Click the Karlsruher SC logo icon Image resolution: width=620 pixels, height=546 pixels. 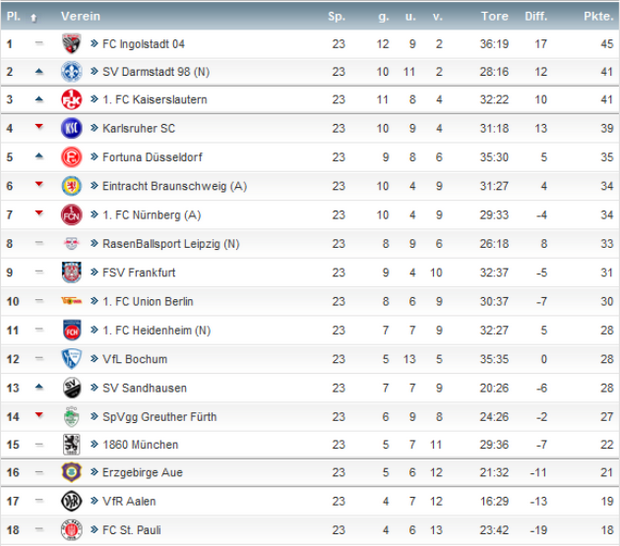(72, 128)
